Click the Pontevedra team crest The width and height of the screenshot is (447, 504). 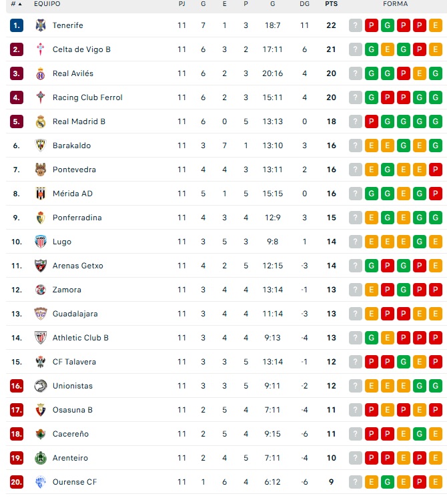(x=41, y=170)
